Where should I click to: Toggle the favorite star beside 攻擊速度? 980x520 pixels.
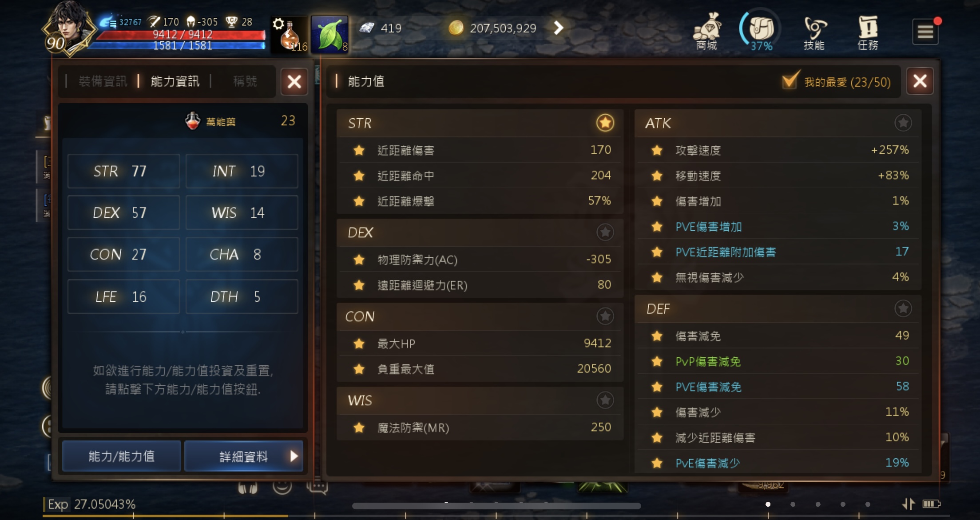coord(657,150)
